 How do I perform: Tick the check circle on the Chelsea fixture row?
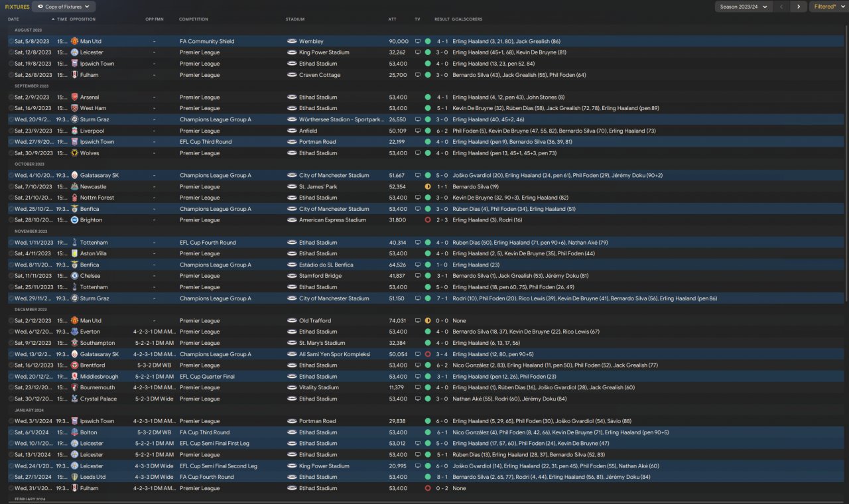coord(11,276)
